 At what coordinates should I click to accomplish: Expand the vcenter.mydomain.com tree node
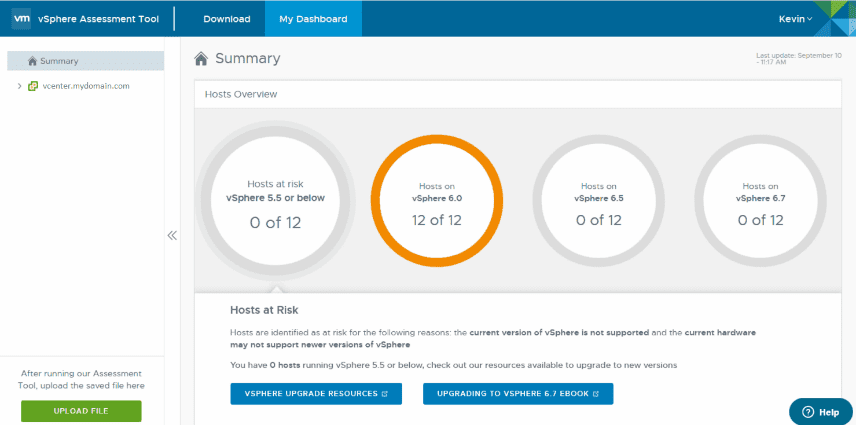pos(19,86)
